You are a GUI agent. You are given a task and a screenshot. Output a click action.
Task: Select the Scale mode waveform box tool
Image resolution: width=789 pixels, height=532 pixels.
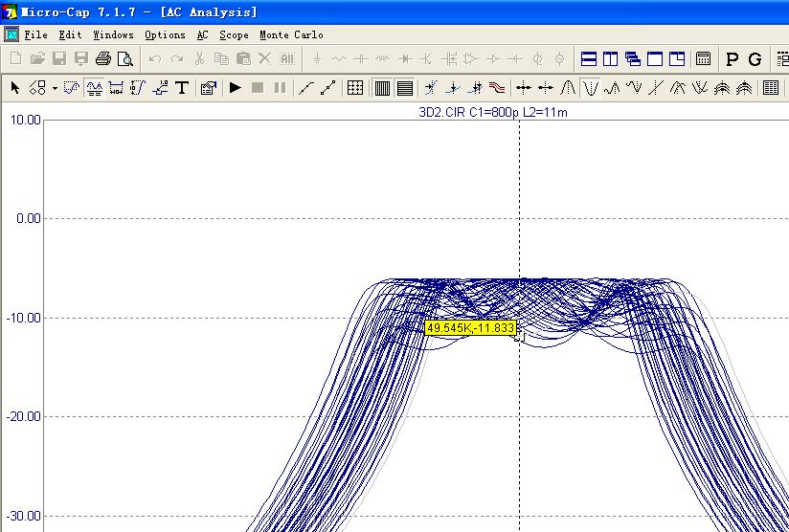[x=72, y=88]
